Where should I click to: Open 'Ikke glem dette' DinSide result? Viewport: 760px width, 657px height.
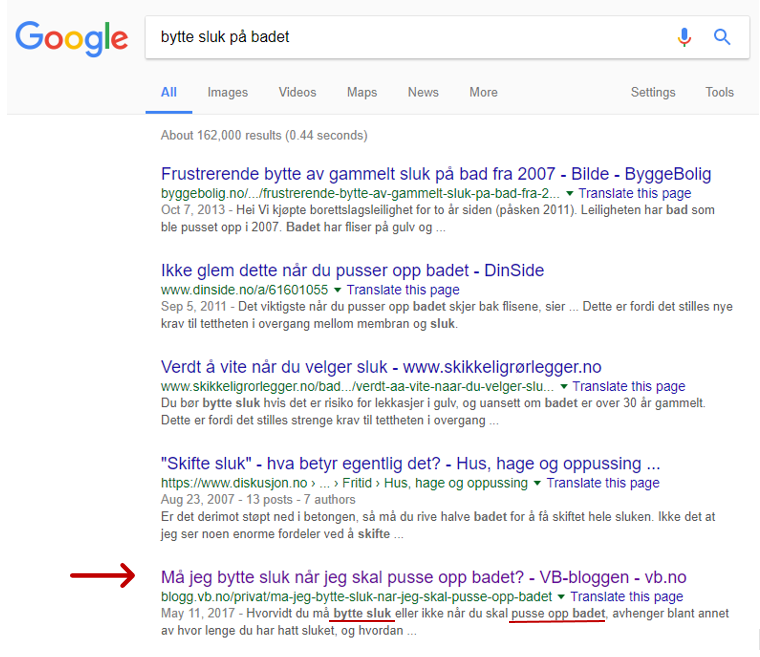tap(352, 270)
